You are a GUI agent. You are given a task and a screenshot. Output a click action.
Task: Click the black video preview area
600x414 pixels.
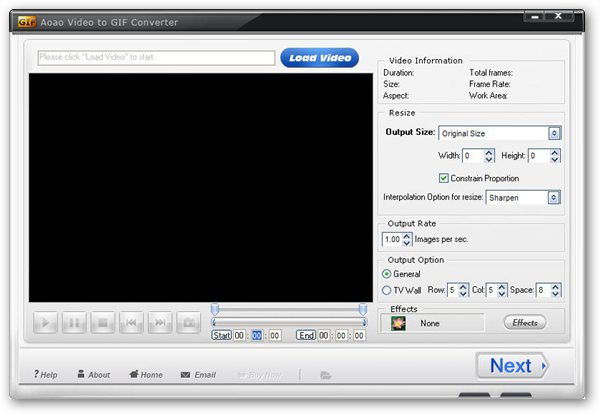click(201, 188)
